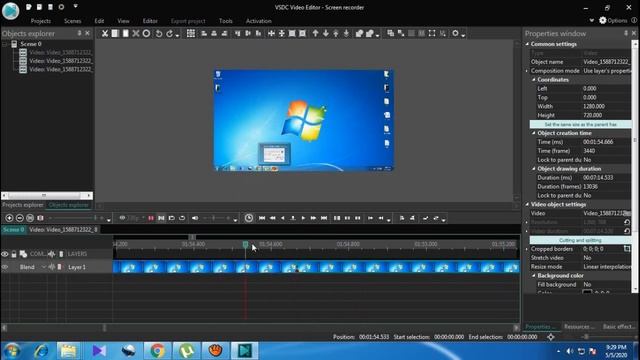Collapse the Scene 0 tree node
The image size is (640, 360).
[5, 44]
